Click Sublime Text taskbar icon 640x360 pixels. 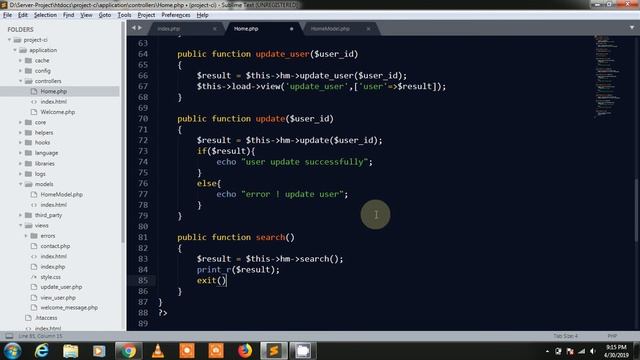[x=274, y=351]
